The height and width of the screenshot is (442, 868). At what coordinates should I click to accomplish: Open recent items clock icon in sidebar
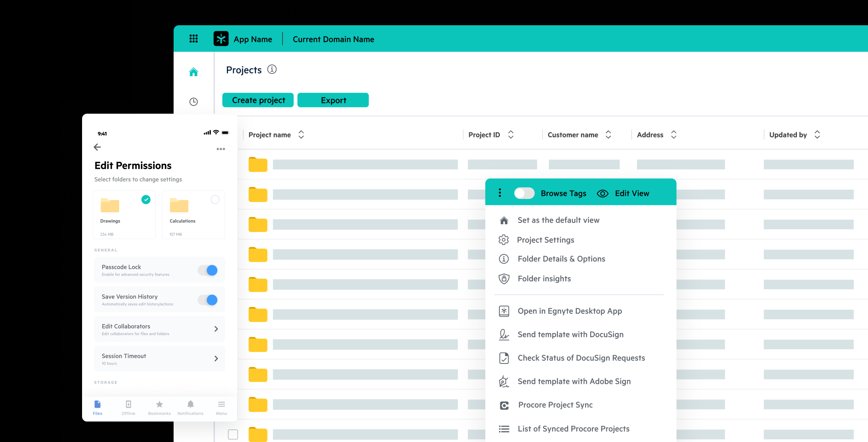pos(193,102)
